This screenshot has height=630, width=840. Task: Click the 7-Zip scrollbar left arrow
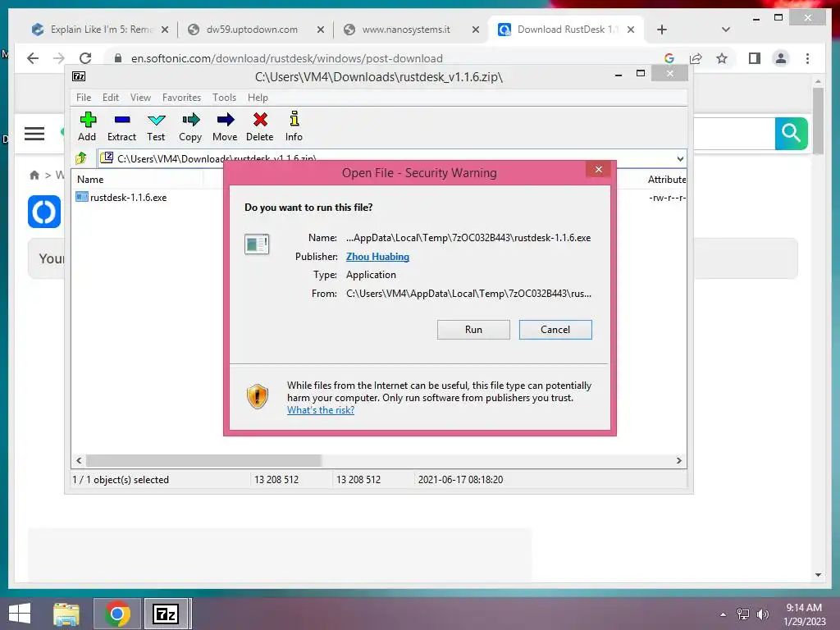point(79,460)
